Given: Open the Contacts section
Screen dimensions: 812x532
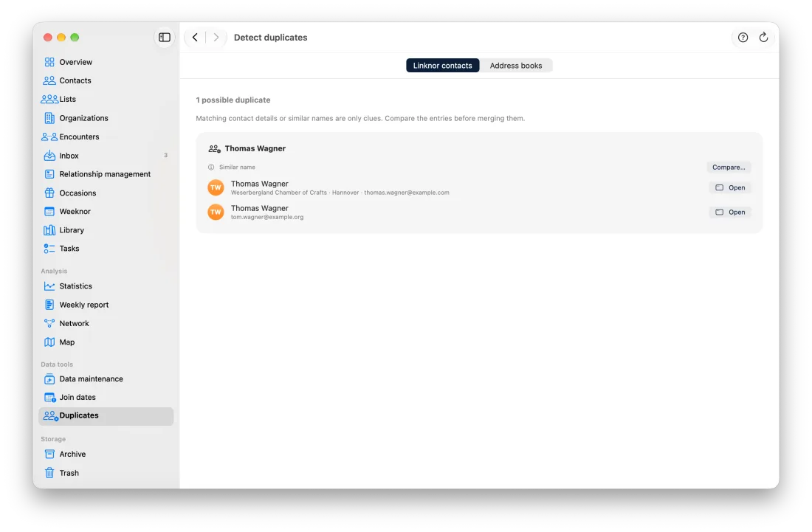Looking at the screenshot, I should 106,80.
